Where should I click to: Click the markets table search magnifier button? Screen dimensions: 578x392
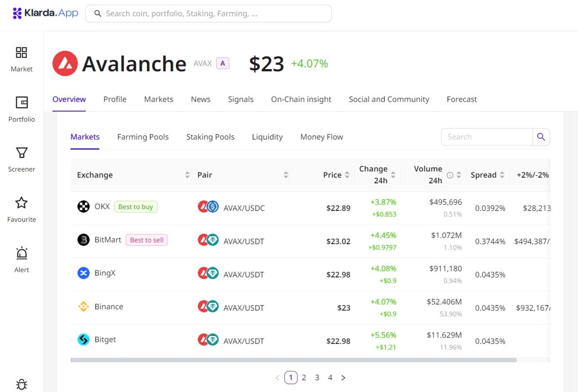click(541, 137)
